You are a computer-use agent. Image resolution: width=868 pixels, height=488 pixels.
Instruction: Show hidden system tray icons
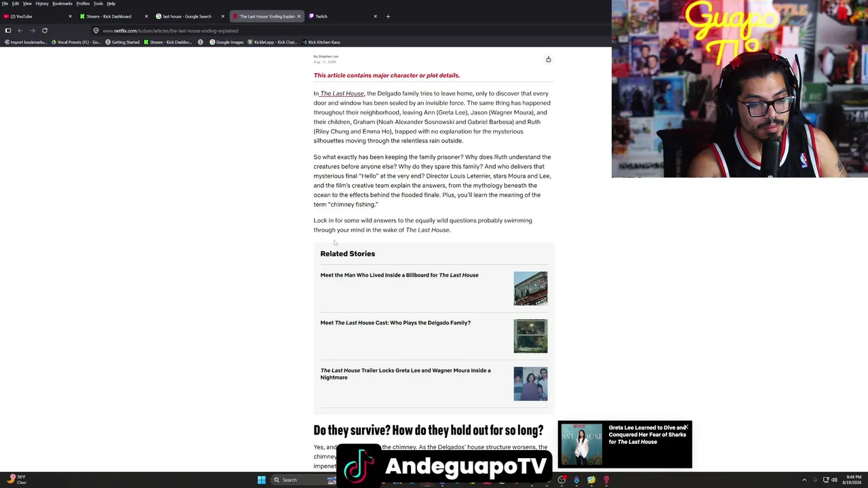(804, 480)
